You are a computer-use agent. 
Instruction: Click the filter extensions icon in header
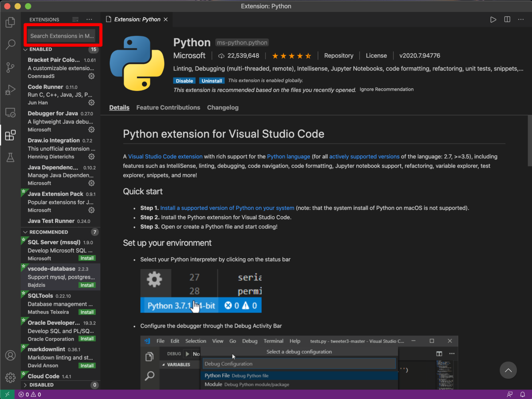click(75, 19)
